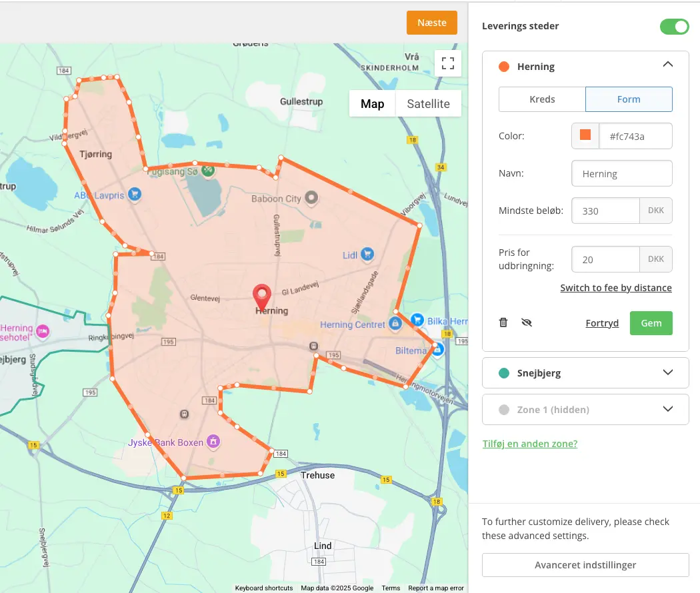Click the Lidl shopping marker
This screenshot has height=593, width=700.
(367, 255)
